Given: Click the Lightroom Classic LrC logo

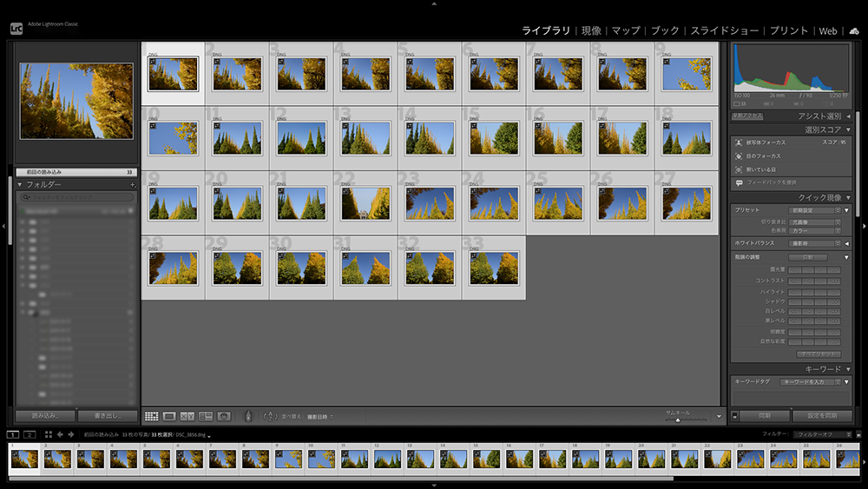Looking at the screenshot, I should pos(16,29).
